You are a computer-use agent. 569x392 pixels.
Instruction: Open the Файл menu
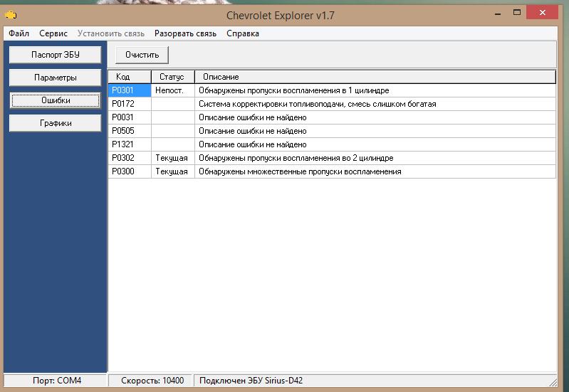tap(19, 33)
